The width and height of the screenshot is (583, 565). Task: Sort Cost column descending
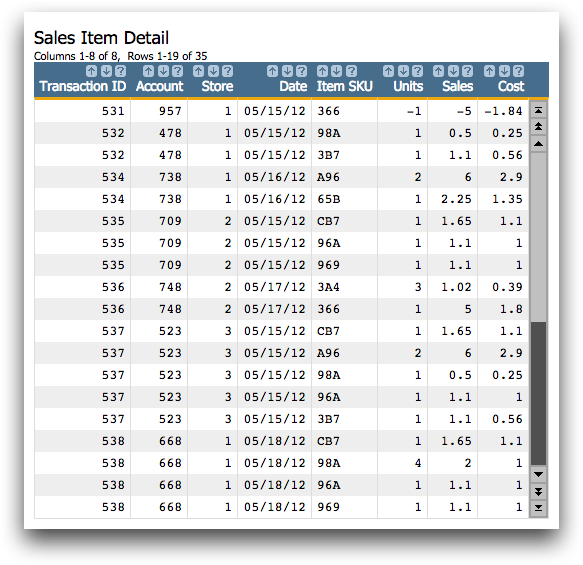(x=504, y=71)
